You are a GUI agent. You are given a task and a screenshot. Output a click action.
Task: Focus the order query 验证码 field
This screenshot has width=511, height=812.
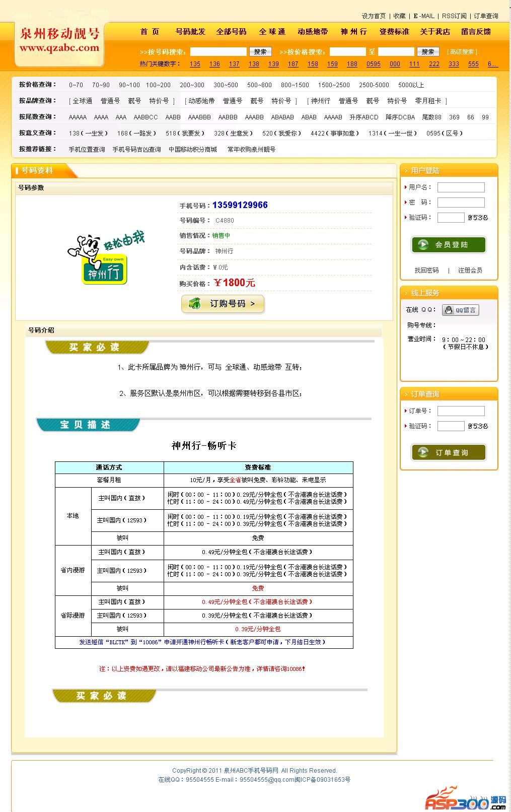pos(451,426)
